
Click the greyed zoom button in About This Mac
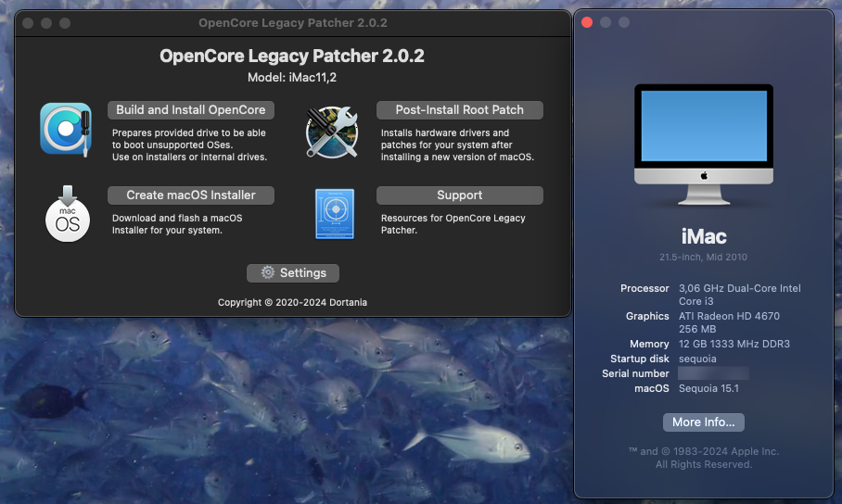[623, 22]
